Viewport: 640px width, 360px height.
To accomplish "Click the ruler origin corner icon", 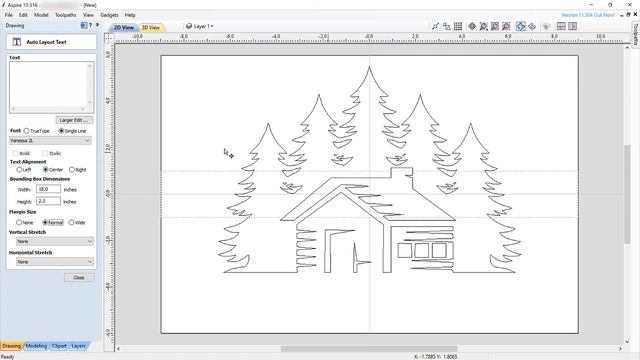I will [109, 38].
